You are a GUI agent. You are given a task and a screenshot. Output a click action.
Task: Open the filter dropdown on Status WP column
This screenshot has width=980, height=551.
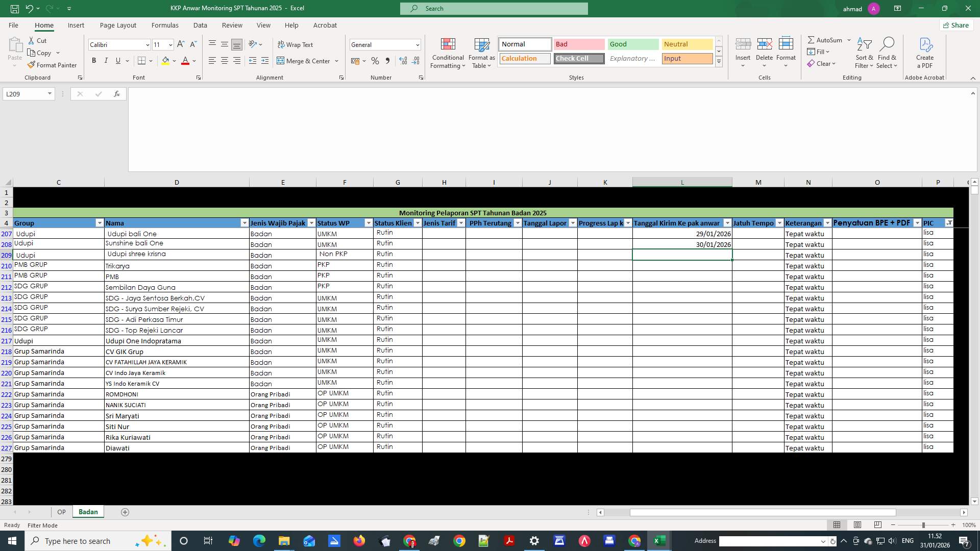click(369, 223)
